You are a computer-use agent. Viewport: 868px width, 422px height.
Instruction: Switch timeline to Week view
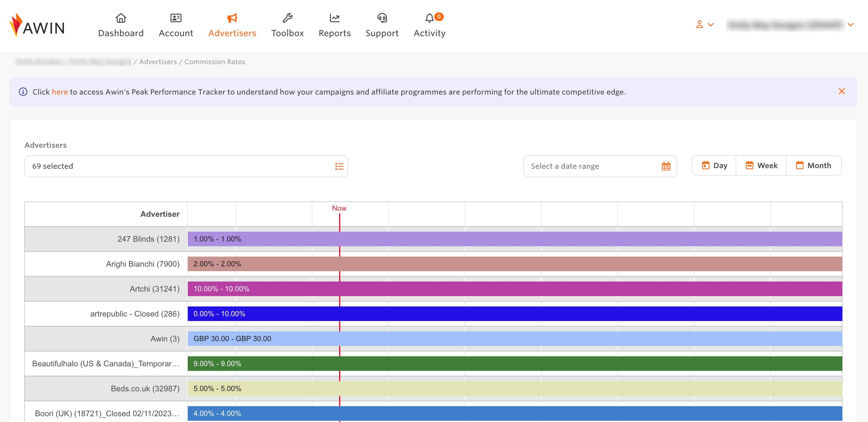[761, 166]
